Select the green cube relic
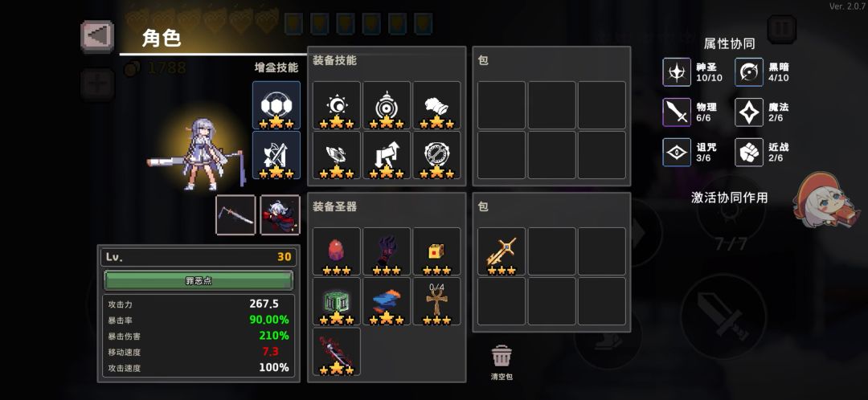Viewport: 868px width, 400px height. pos(337,301)
